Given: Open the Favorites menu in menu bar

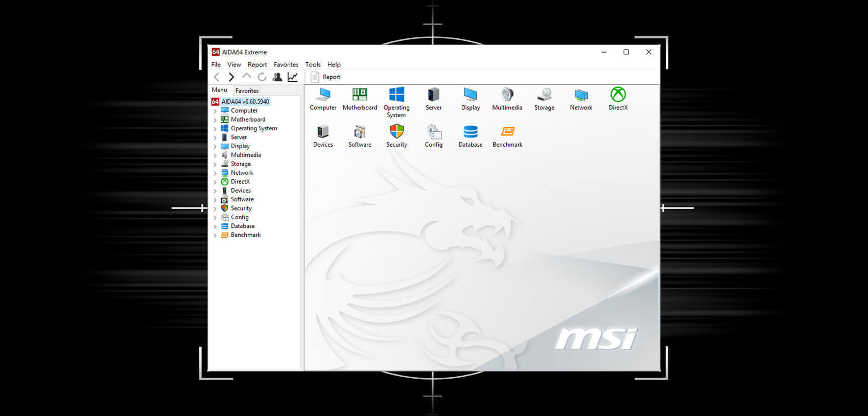Looking at the screenshot, I should tap(286, 64).
